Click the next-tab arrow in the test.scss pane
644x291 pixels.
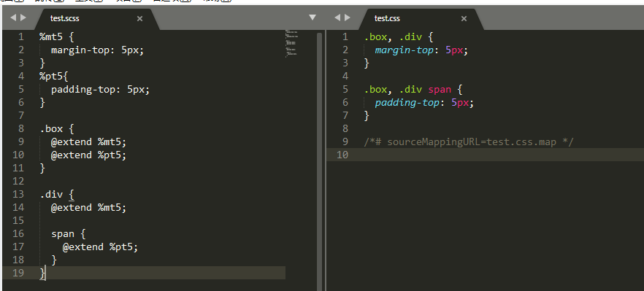[23, 18]
